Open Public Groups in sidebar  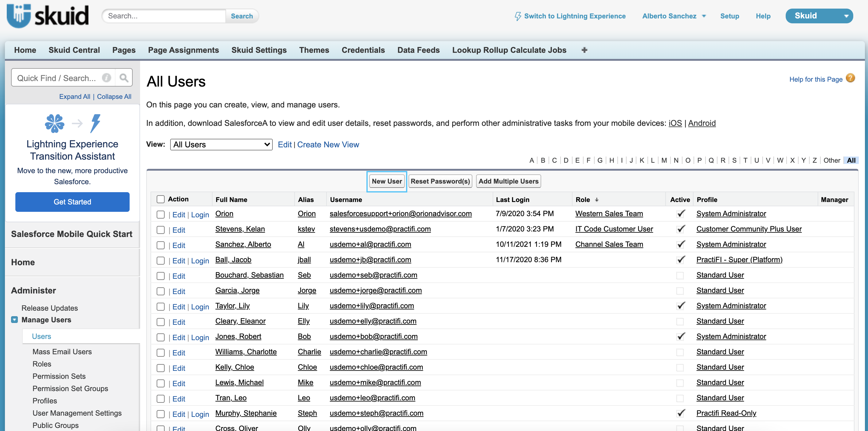click(x=55, y=425)
